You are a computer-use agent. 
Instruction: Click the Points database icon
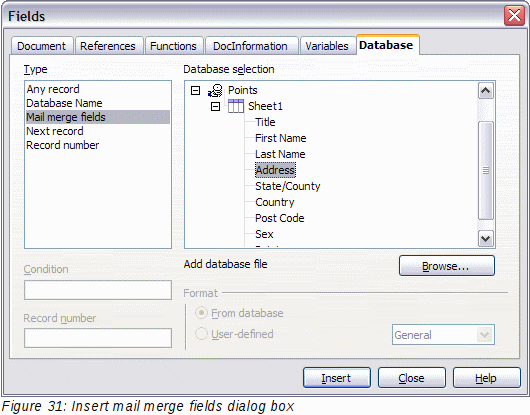[x=215, y=90]
